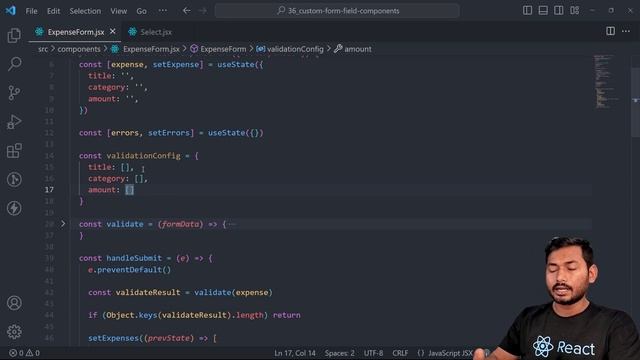Click the command center search box

337,11
